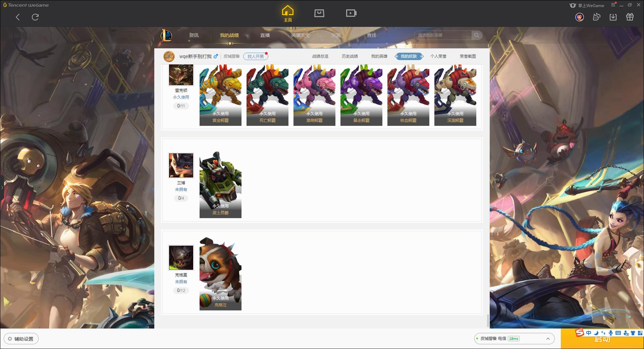Go to the 主页 home icon

(x=288, y=14)
